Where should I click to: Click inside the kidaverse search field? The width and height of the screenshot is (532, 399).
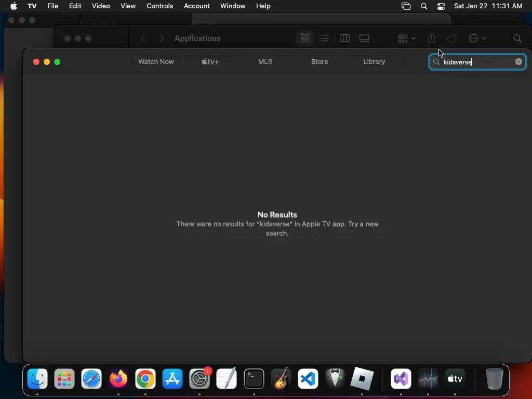point(477,62)
